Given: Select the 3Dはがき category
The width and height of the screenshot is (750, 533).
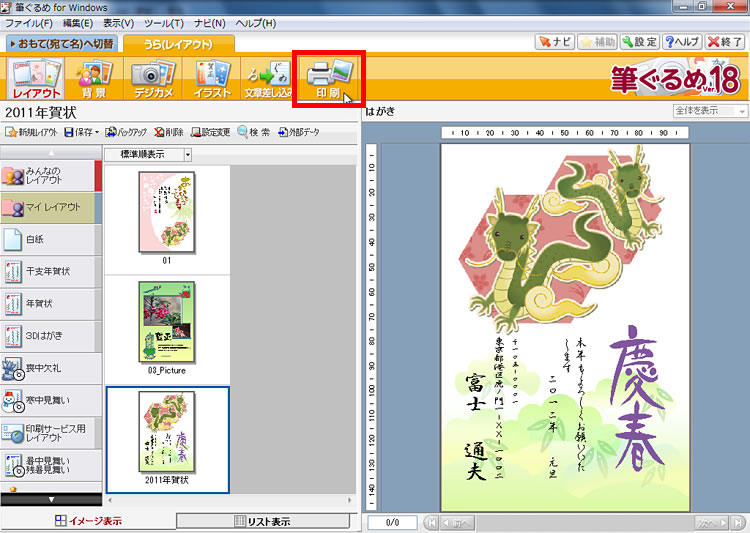Looking at the screenshot, I should click(x=51, y=336).
